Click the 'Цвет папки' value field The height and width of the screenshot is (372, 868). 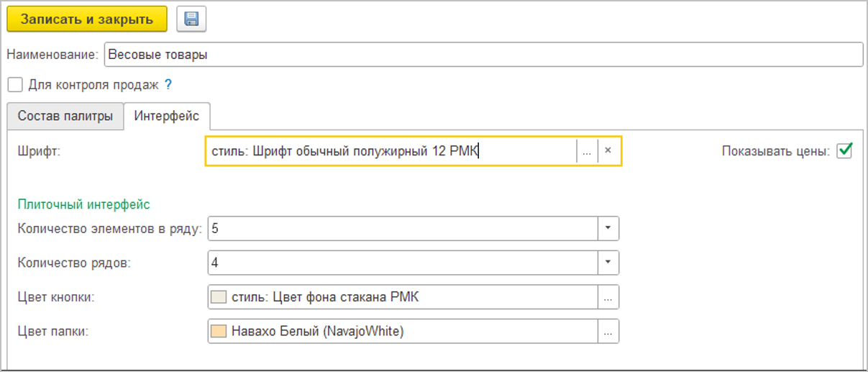point(410,332)
